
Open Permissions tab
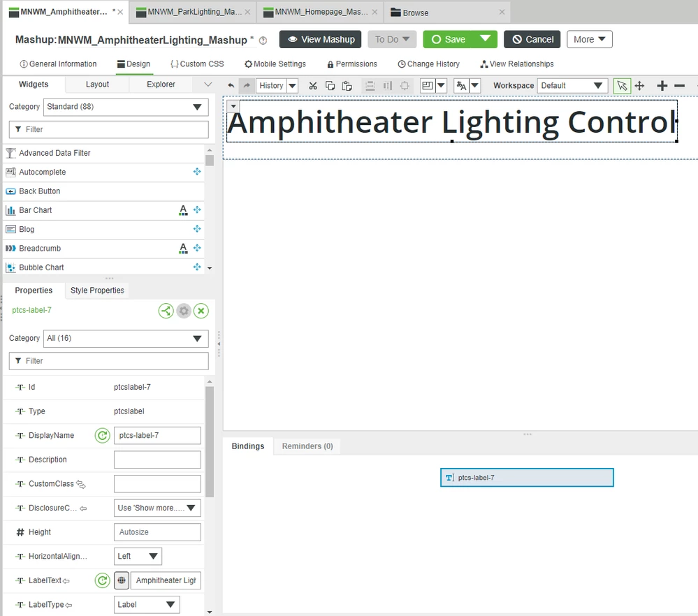coord(352,64)
